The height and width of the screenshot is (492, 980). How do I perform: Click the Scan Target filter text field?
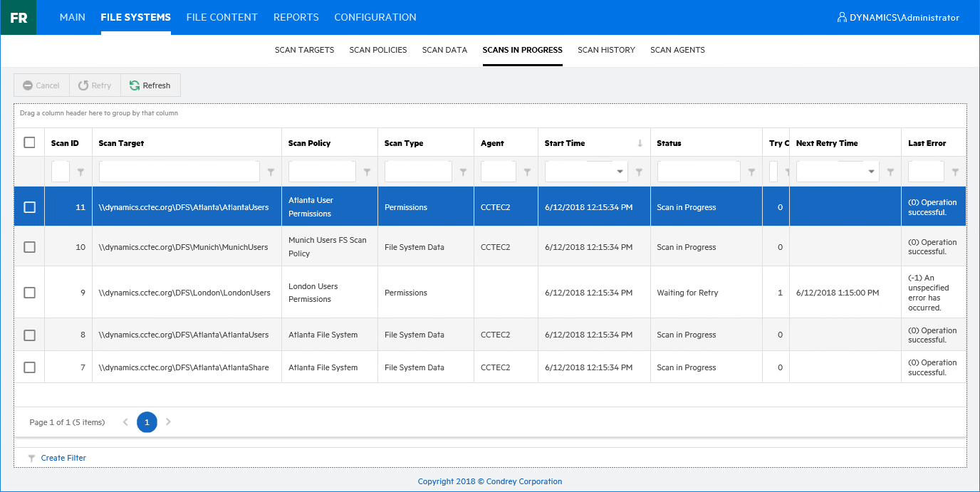[x=179, y=172]
